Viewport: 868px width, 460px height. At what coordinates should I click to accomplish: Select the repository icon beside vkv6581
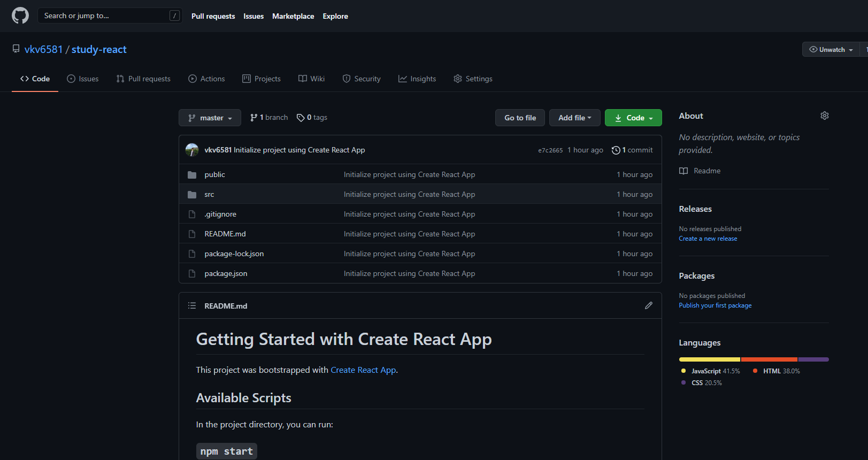click(16, 49)
